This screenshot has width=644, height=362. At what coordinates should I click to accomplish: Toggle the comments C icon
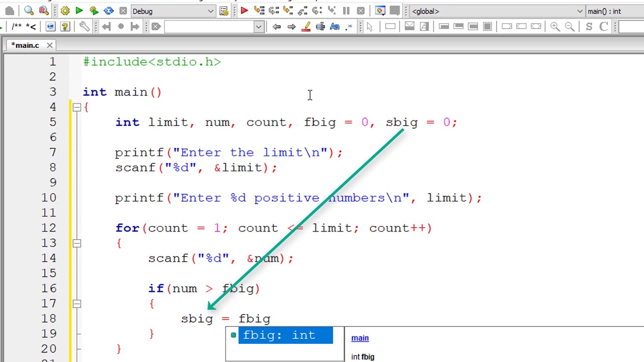[x=604, y=27]
